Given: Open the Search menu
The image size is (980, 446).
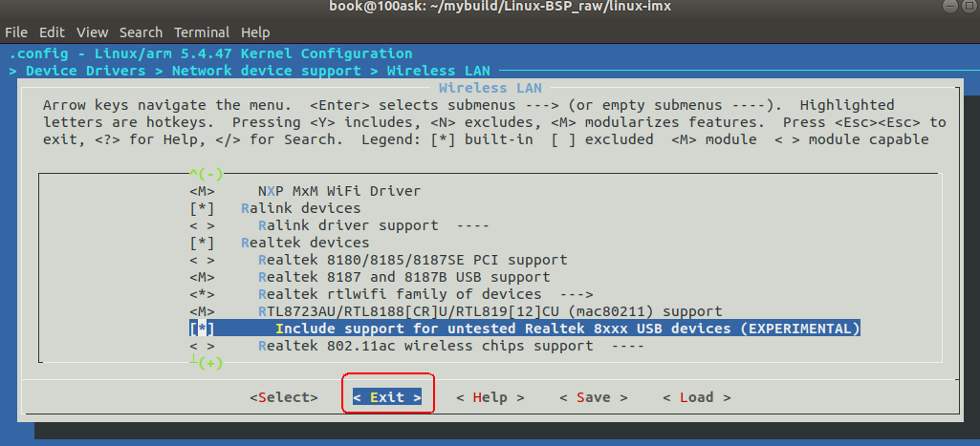Looking at the screenshot, I should 142,32.
